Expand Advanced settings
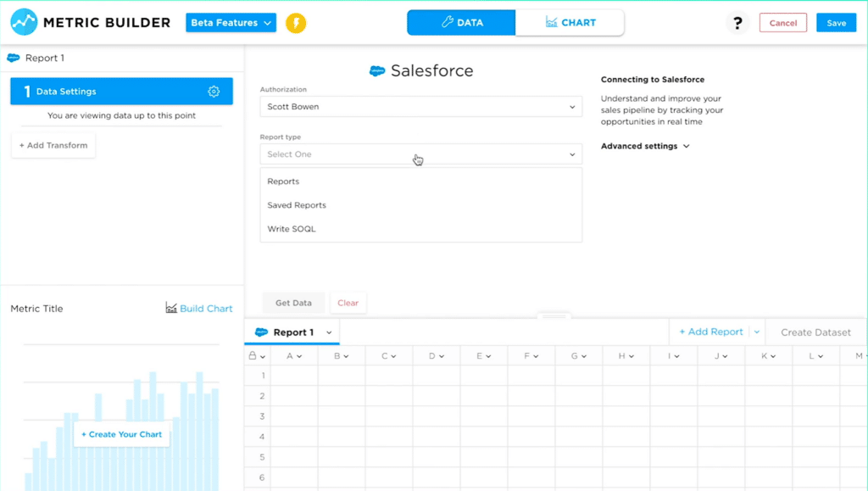 645,146
